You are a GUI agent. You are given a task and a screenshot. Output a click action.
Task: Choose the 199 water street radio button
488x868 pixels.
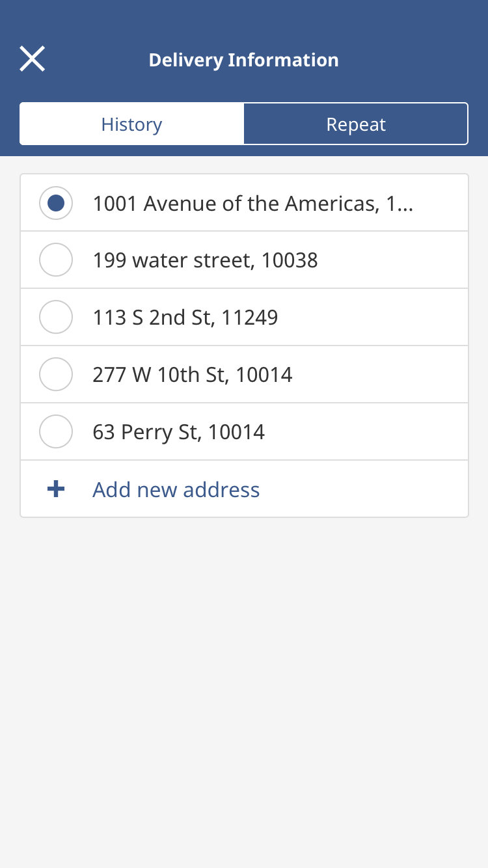pos(56,260)
